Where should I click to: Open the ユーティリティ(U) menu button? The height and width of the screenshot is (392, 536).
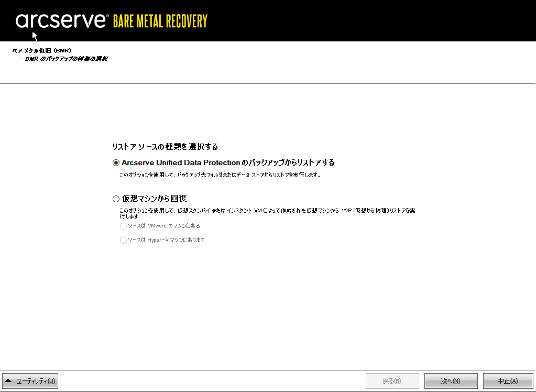coord(30,380)
